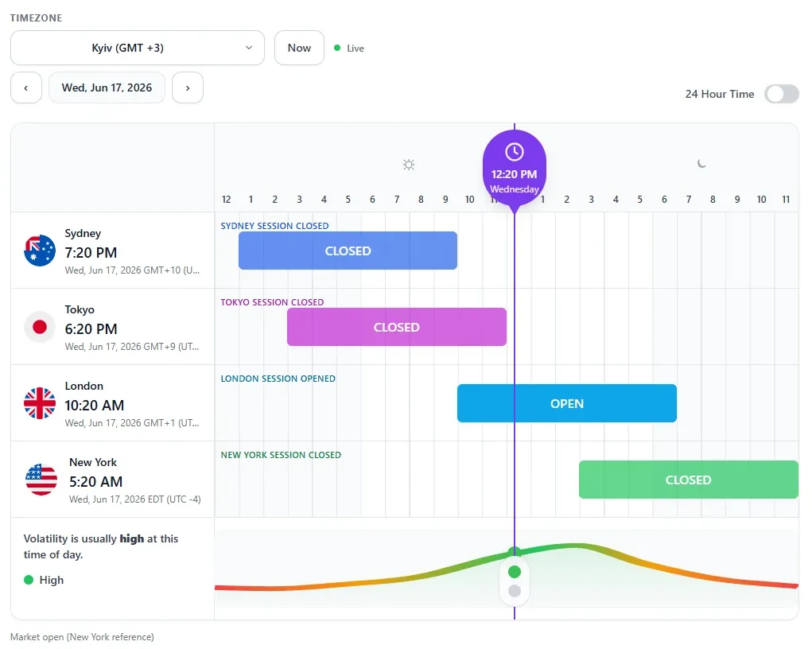Click the SYDNEY SESSION CLOSED label

274,226
